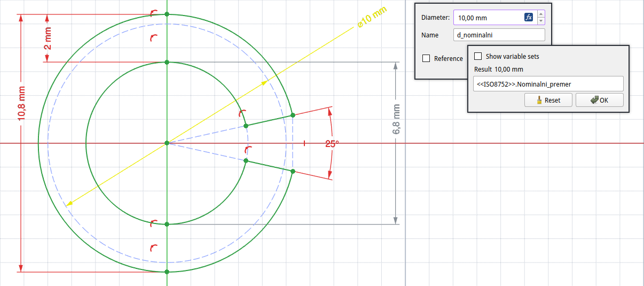Pick the 2 mm dimension label
The height and width of the screenshot is (286, 644).
(48, 38)
